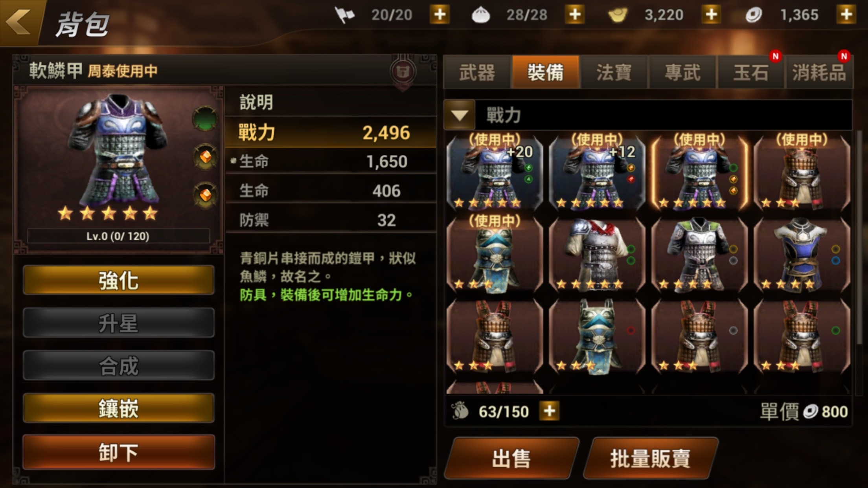Select the empty green gem socket
The width and height of the screenshot is (868, 488).
click(x=205, y=119)
